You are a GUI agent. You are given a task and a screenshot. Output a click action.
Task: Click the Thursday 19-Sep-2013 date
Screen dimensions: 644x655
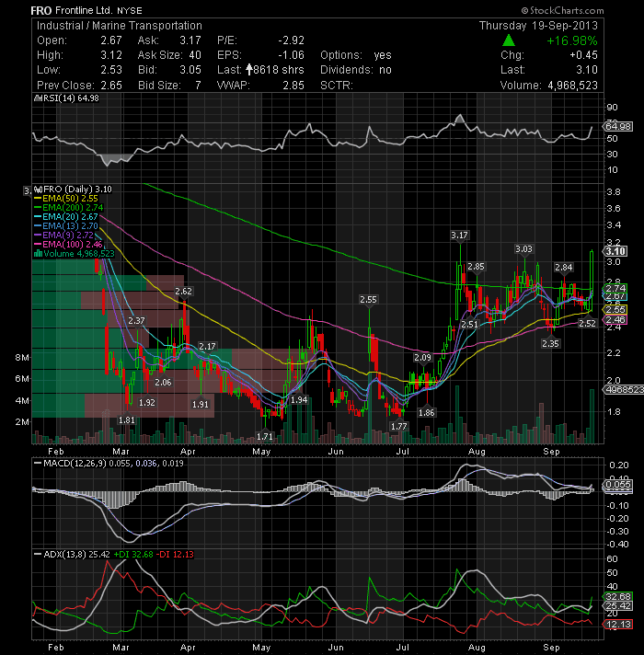pyautogui.click(x=538, y=26)
